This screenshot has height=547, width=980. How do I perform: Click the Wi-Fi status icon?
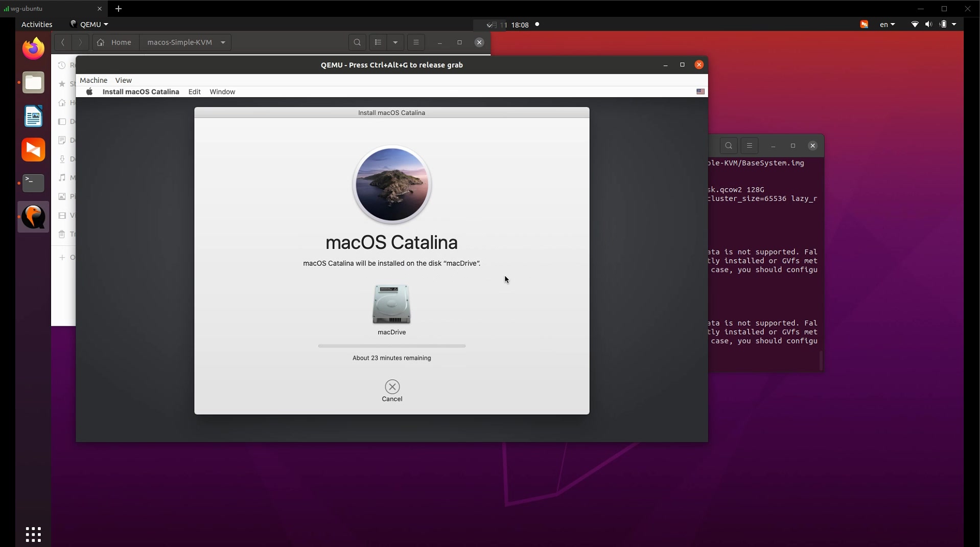pyautogui.click(x=915, y=25)
